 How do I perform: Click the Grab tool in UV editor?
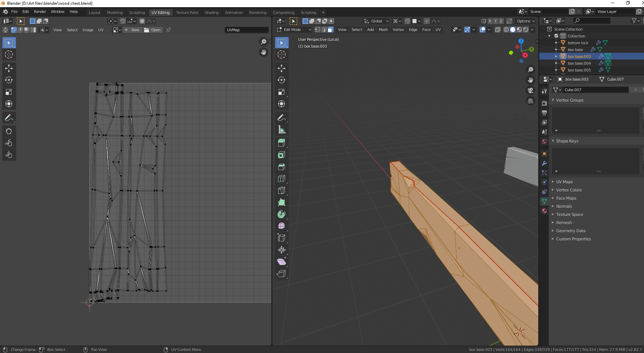(x=9, y=131)
